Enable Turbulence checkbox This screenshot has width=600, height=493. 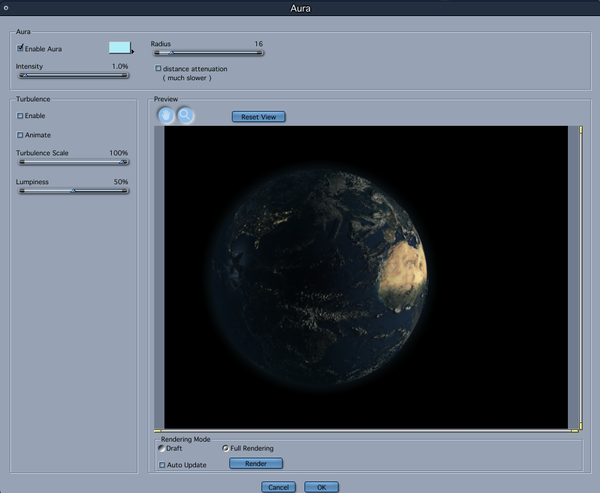pos(20,116)
